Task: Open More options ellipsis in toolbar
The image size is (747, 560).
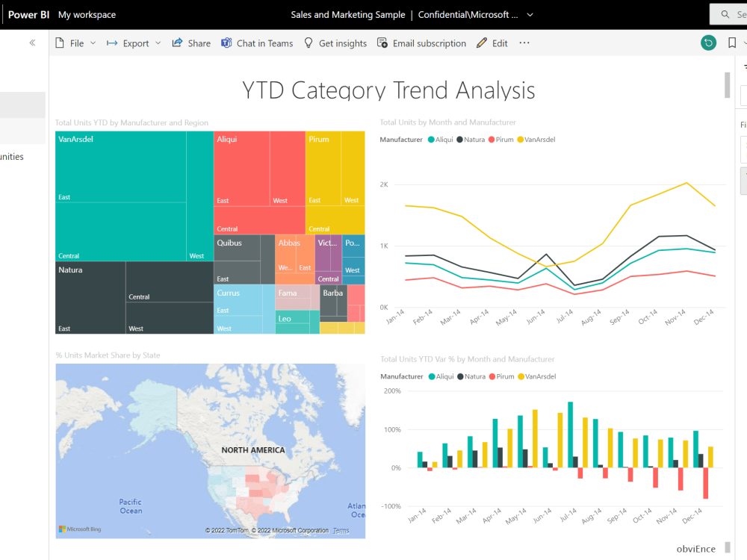Action: (x=524, y=43)
